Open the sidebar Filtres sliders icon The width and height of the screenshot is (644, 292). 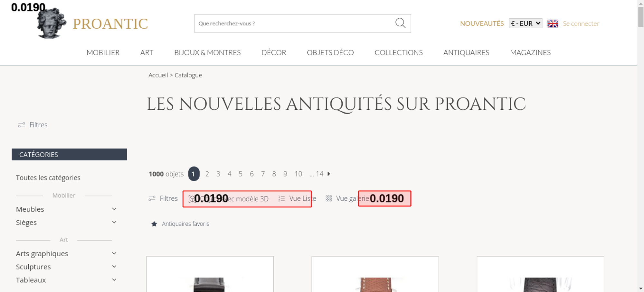[x=22, y=125]
